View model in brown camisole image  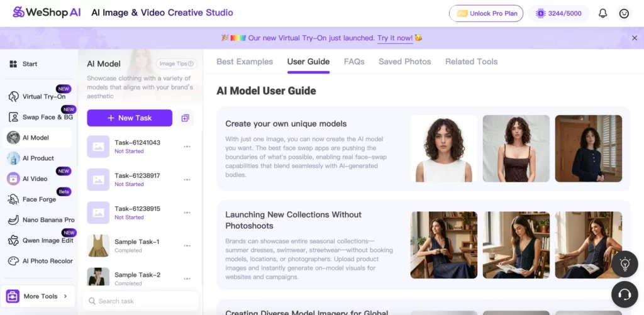click(516, 148)
